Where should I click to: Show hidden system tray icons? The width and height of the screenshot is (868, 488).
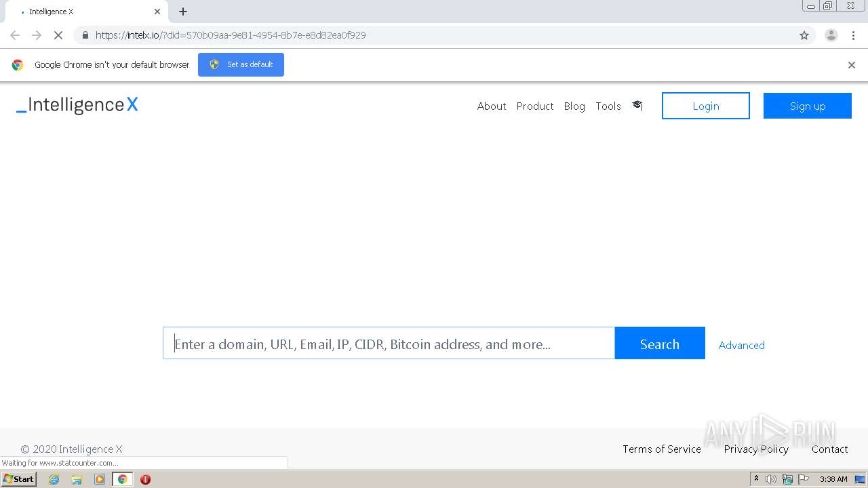pos(756,479)
